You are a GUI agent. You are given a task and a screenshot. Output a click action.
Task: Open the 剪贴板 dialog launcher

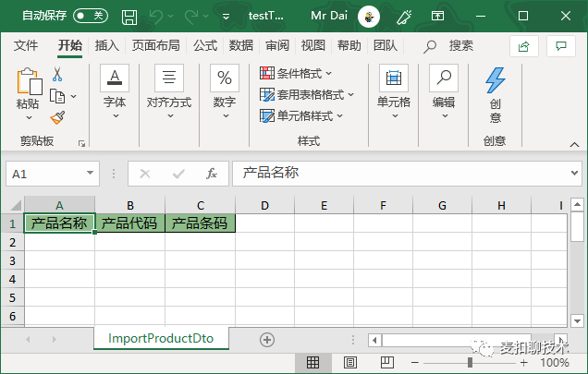(x=81, y=143)
